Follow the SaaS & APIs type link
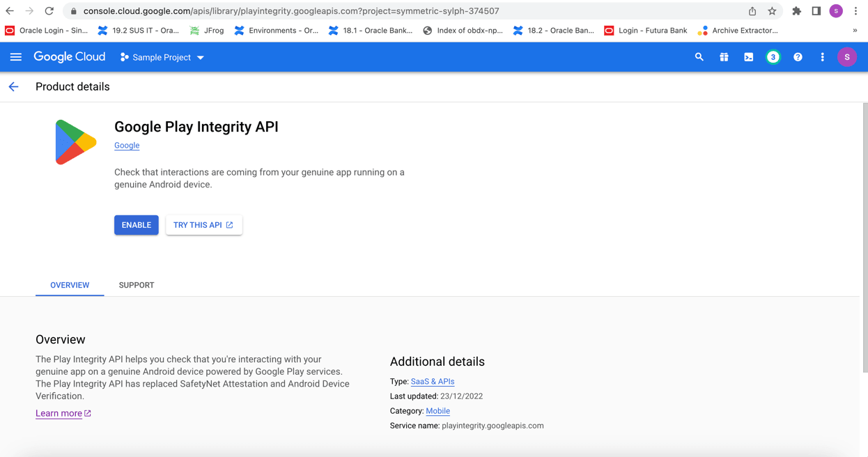Viewport: 868px width, 457px height. tap(432, 382)
